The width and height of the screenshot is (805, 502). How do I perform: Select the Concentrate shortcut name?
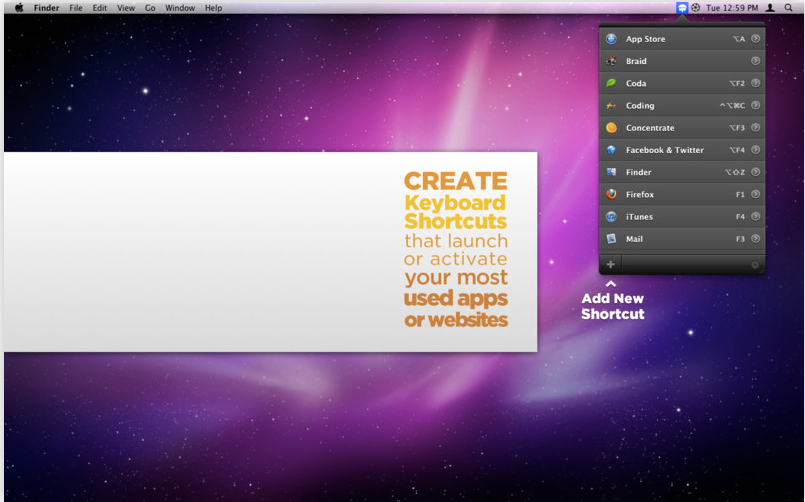pos(650,128)
